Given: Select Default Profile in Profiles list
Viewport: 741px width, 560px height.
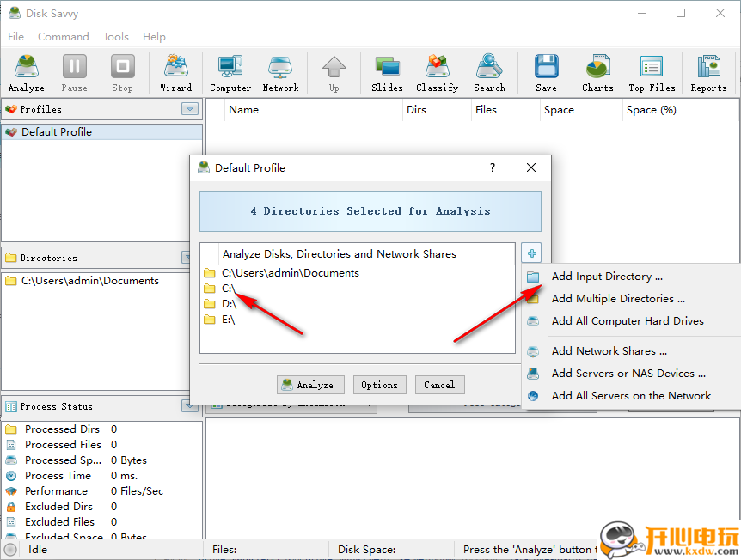Looking at the screenshot, I should tap(57, 132).
